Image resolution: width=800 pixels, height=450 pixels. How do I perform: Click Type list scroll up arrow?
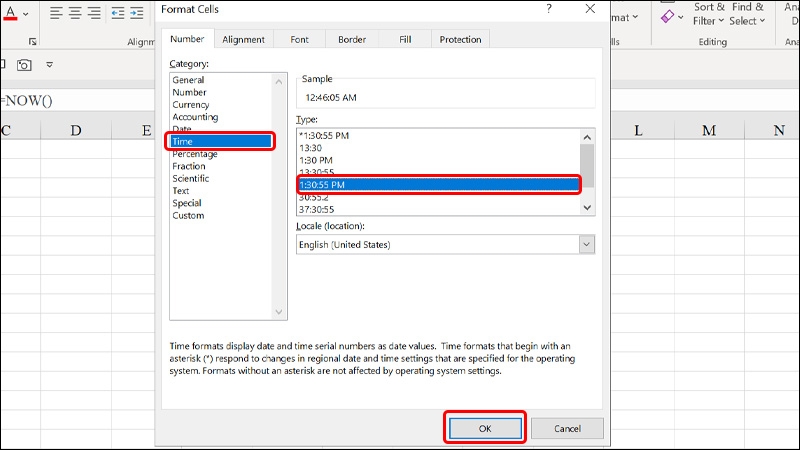pos(587,137)
